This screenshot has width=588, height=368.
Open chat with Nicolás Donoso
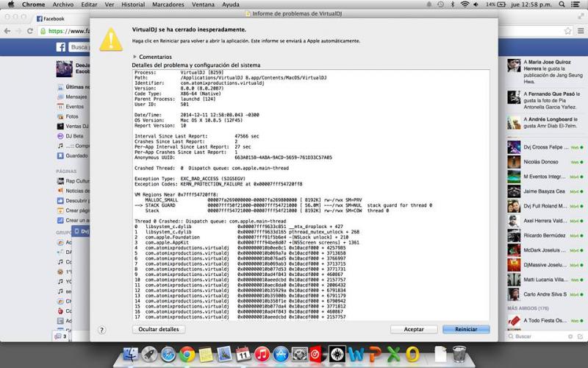tap(546, 162)
